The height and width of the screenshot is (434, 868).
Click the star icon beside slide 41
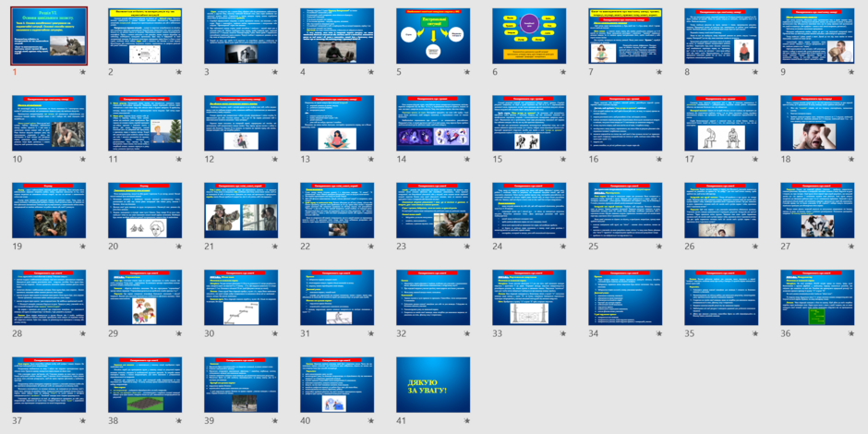[x=466, y=421]
